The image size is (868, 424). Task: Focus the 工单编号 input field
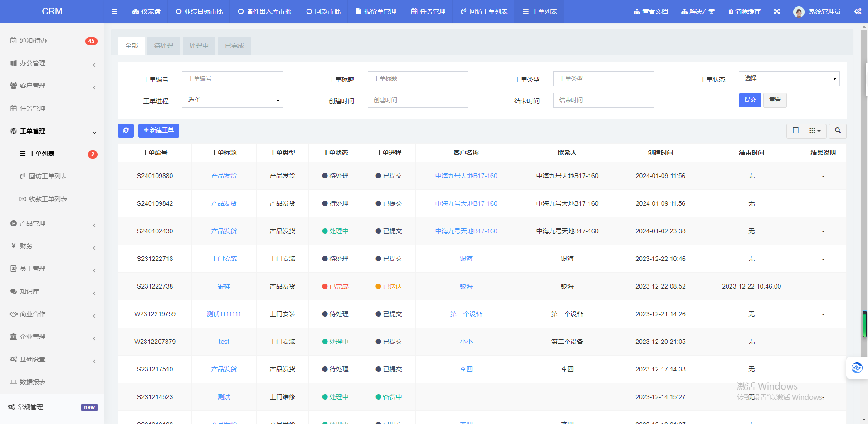click(x=232, y=78)
